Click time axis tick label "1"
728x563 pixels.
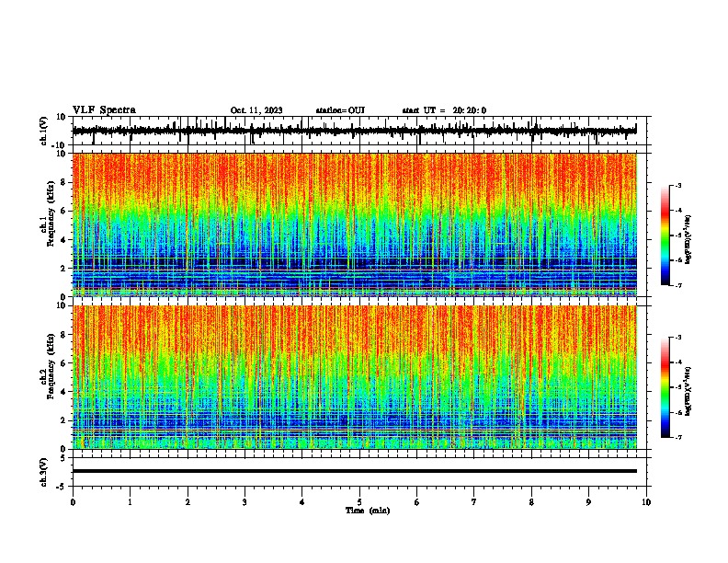[x=130, y=502]
